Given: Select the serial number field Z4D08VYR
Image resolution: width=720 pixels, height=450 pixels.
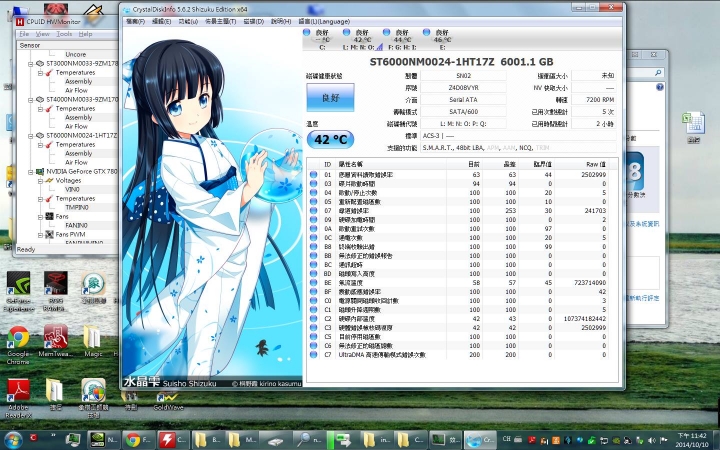Looking at the screenshot, I should tap(463, 87).
